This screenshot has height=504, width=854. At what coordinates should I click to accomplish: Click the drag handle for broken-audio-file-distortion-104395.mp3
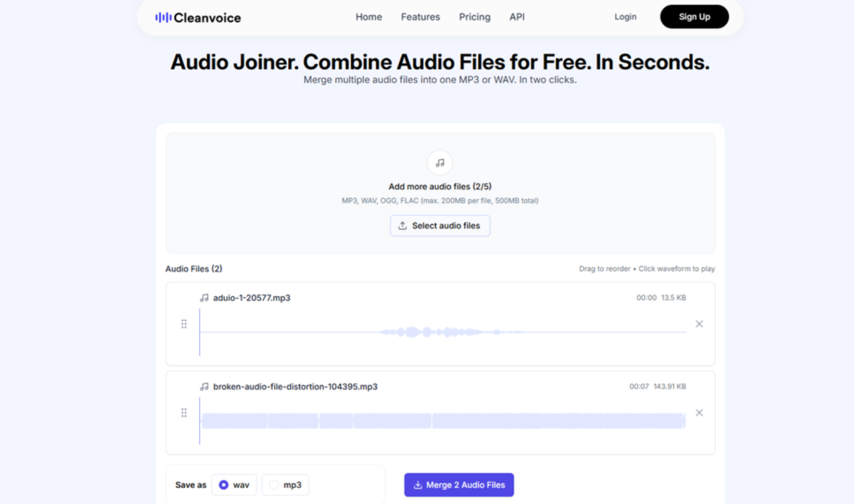click(185, 412)
